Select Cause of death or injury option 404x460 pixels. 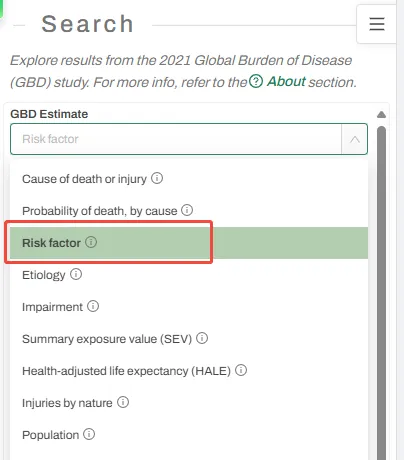pos(189,179)
